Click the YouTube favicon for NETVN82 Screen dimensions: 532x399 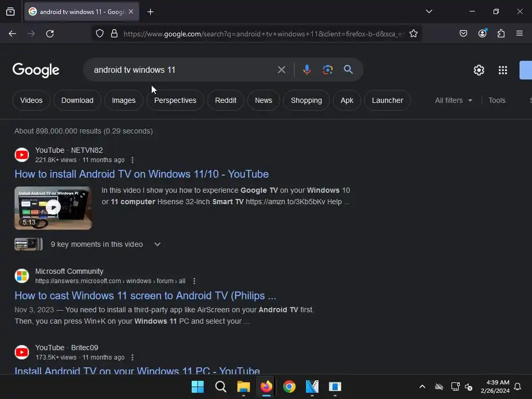click(22, 155)
